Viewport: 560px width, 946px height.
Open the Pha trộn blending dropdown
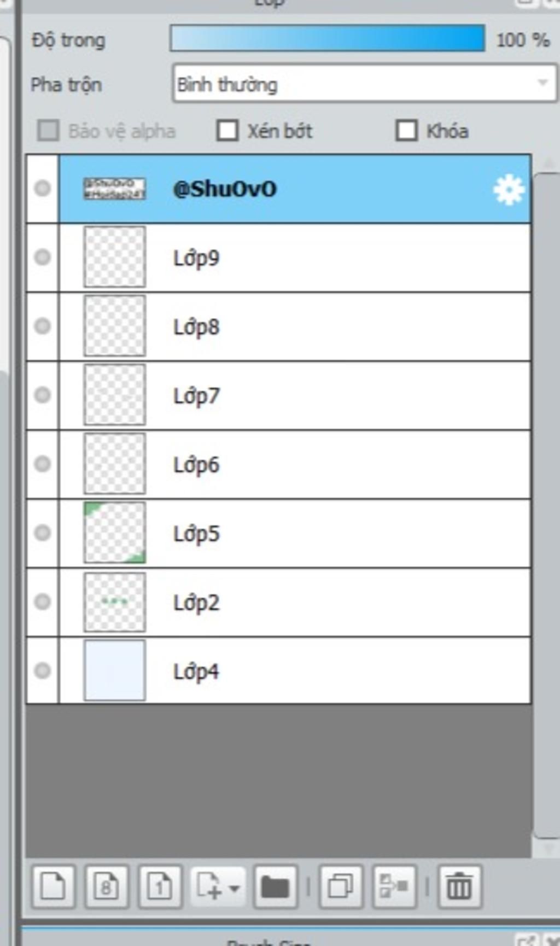tap(364, 83)
